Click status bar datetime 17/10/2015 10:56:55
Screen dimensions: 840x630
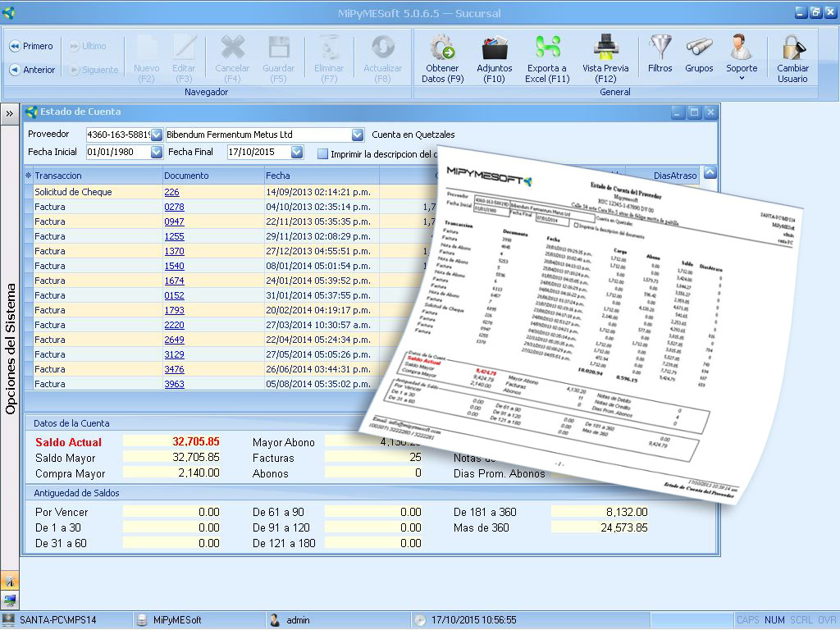(473, 620)
